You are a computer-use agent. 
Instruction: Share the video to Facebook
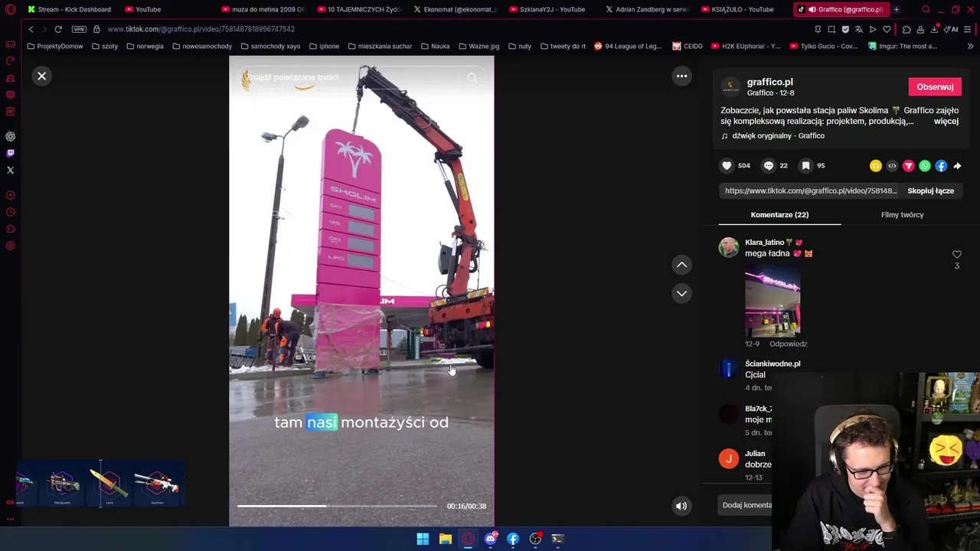[941, 165]
